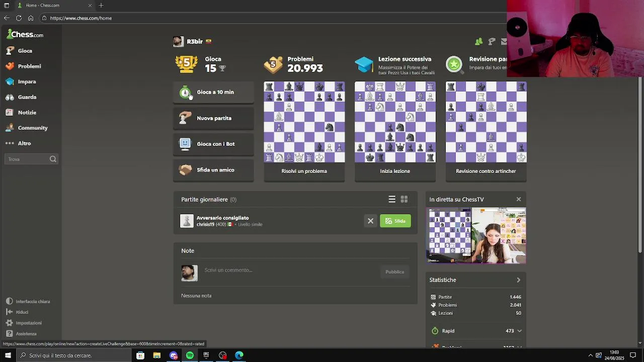Screen dimensions: 644x362
Task: Start a Gioca a 10 min game
Action: pos(214,93)
